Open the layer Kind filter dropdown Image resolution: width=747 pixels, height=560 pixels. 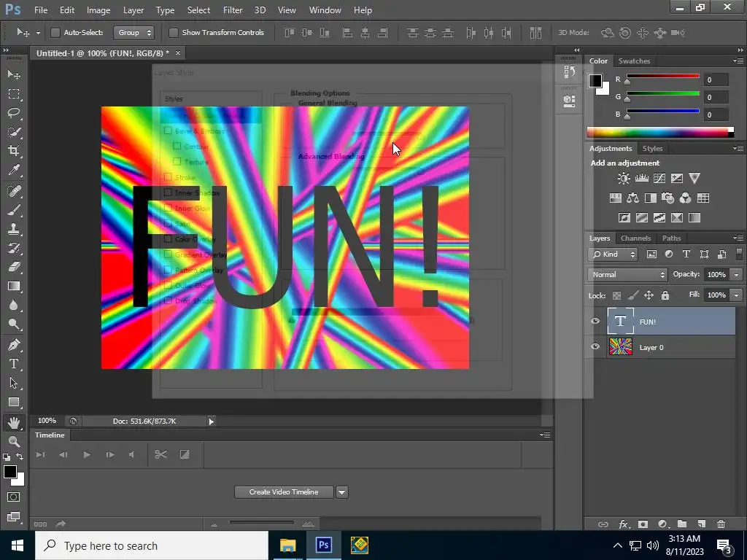click(x=613, y=254)
